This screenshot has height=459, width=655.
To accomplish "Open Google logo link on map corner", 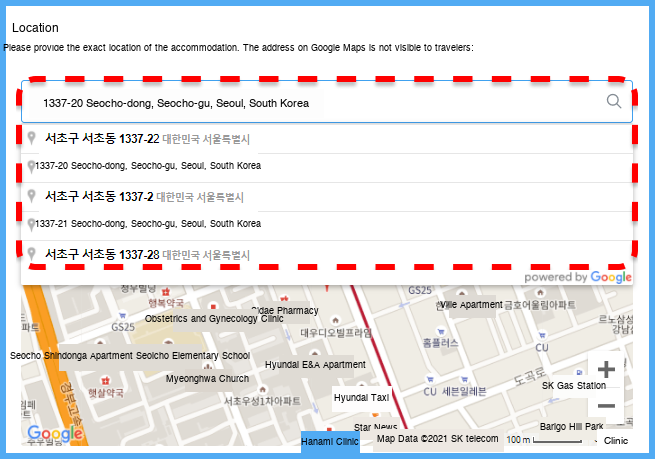I will pyautogui.click(x=55, y=434).
